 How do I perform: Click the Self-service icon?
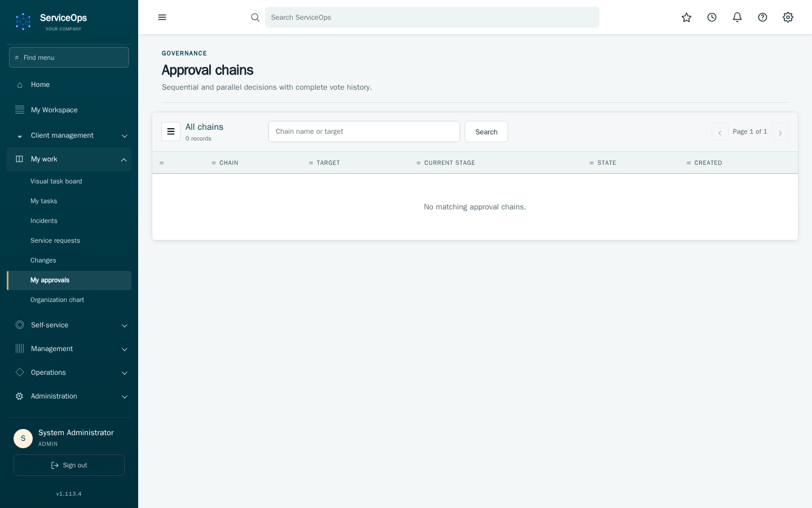coord(20,325)
